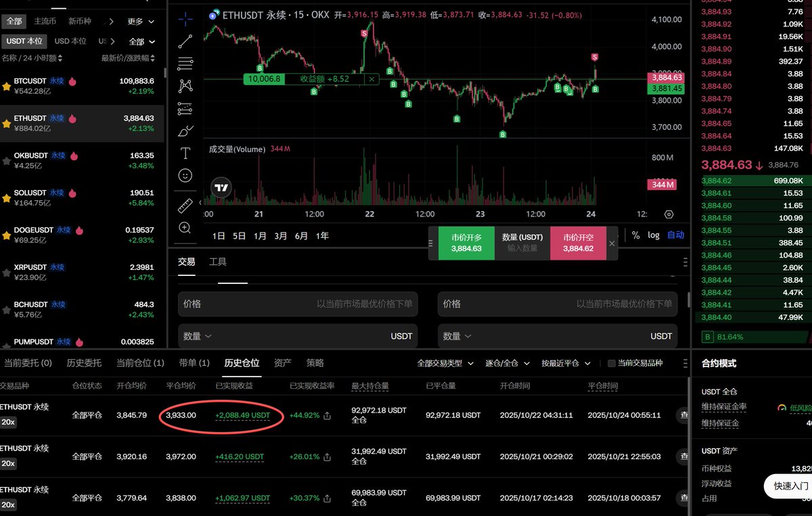Switch to 新币种 tab
This screenshot has width=812, height=516.
(x=80, y=22)
